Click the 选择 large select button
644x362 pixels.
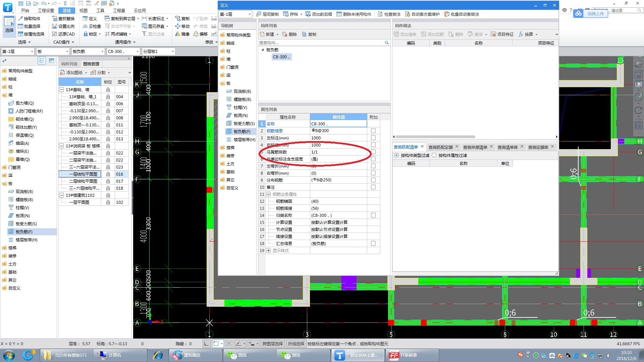[x=9, y=25]
